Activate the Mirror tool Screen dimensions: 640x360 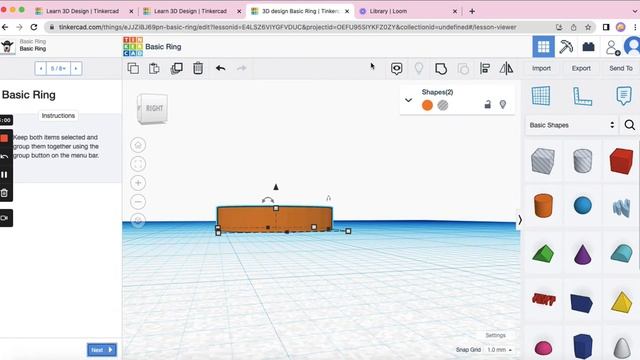coord(506,69)
